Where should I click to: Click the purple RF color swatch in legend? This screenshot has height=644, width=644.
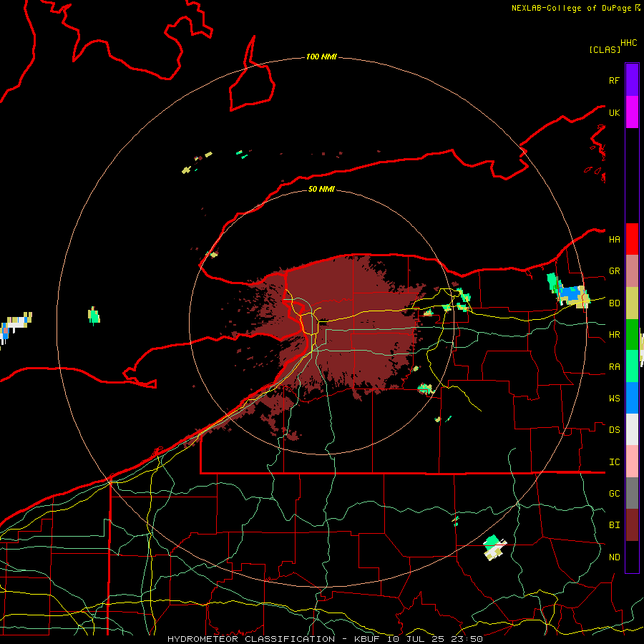point(632,80)
